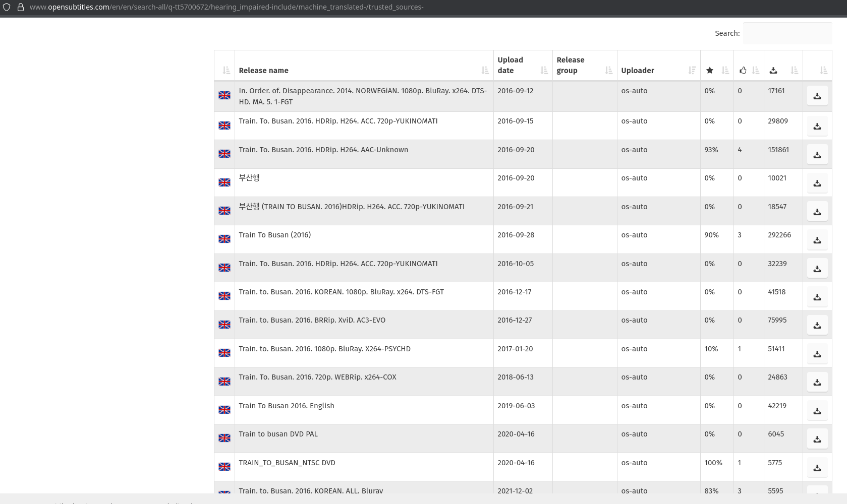The width and height of the screenshot is (847, 504).
Task: Open Train. To. Busan. 2016. HDRip. H264. AAC-Unknown release
Action: pos(323,150)
